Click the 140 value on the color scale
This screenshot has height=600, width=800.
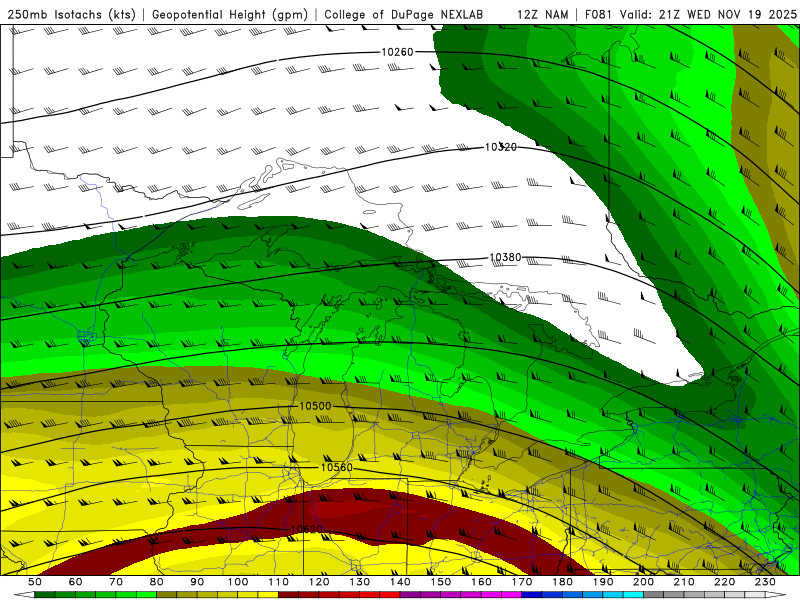tap(400, 582)
